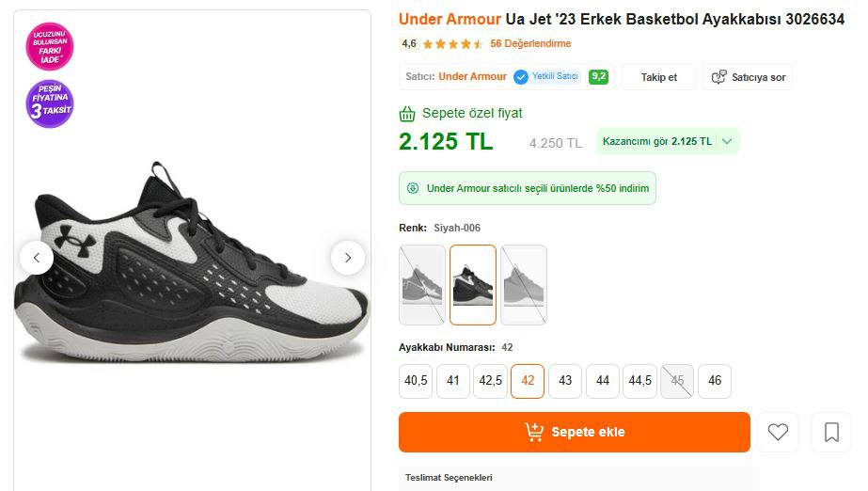The width and height of the screenshot is (868, 491).
Task: Click the heart favorite icon
Action: 778,432
